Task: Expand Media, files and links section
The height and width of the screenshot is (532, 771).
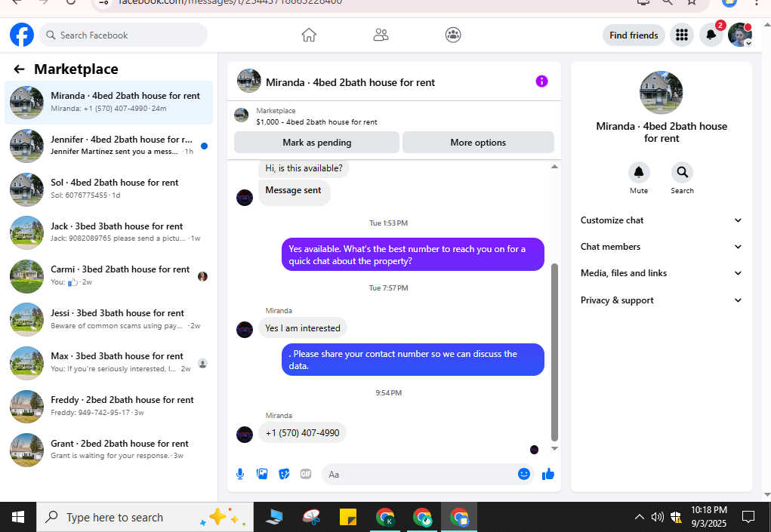Action: pyautogui.click(x=662, y=273)
